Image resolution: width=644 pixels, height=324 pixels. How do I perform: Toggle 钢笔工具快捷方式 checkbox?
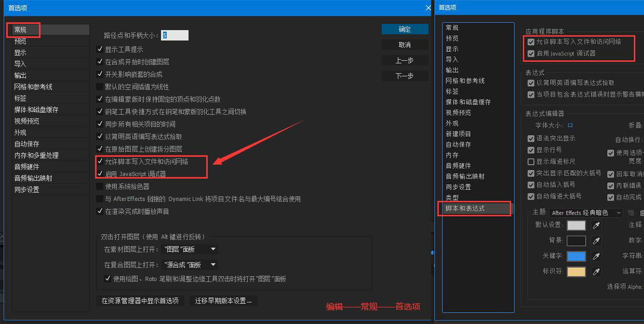[x=100, y=112]
